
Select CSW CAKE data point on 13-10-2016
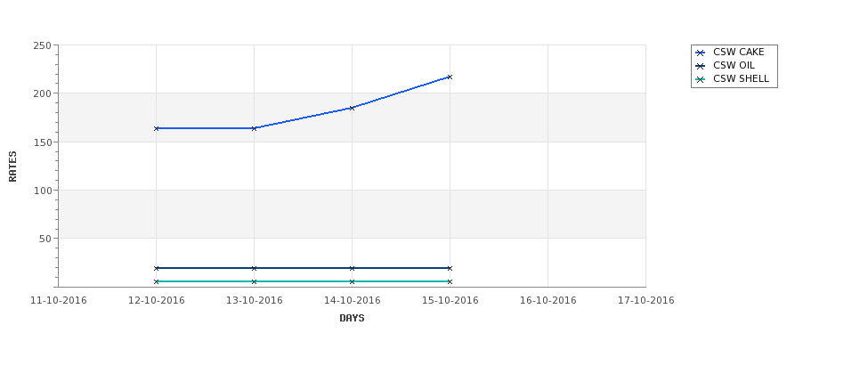click(254, 128)
